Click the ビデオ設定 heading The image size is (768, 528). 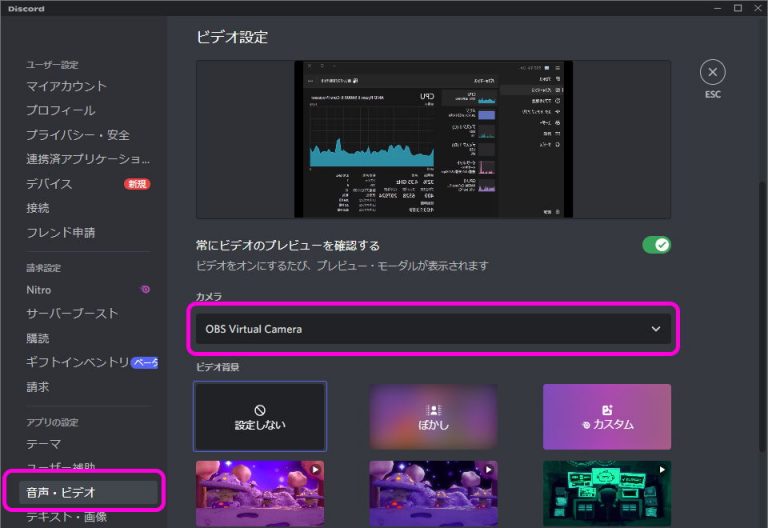(x=232, y=37)
